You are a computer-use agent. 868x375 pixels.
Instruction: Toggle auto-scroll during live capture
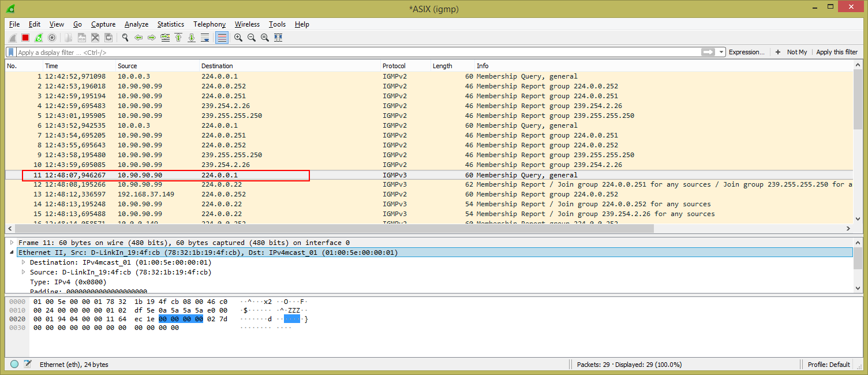pyautogui.click(x=205, y=38)
